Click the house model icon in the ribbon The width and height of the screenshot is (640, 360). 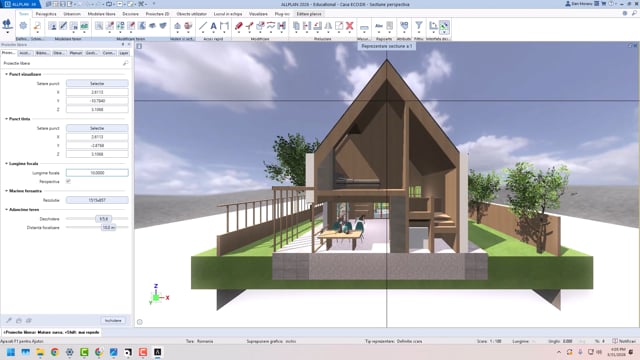(177, 26)
